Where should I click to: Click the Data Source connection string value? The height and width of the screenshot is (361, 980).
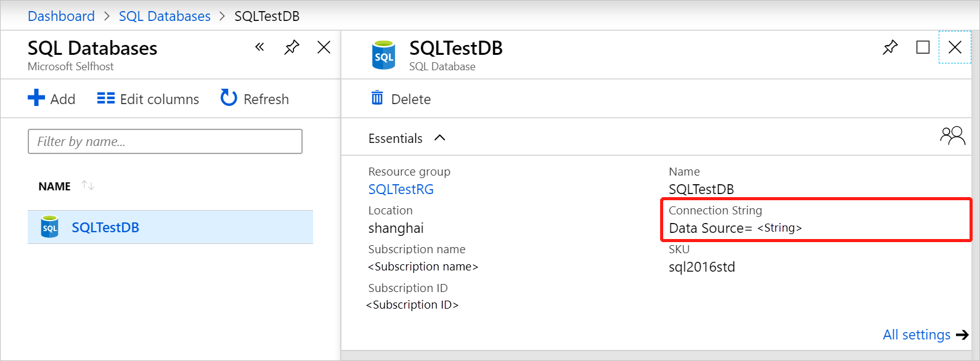(x=735, y=228)
